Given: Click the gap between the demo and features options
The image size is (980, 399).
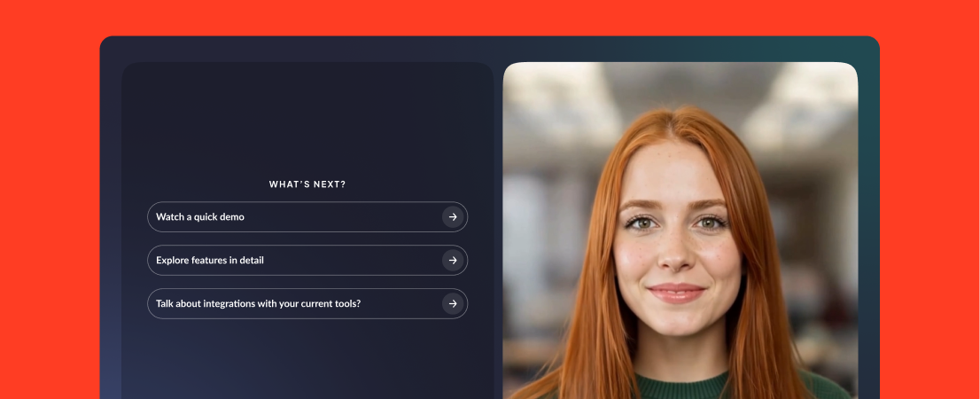Looking at the screenshot, I should point(307,239).
